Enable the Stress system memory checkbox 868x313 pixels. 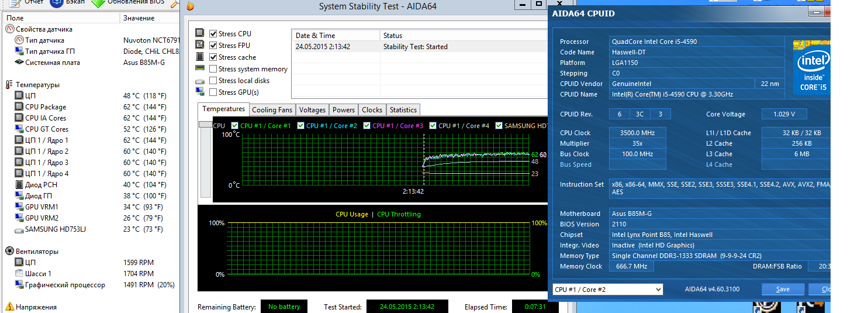(x=213, y=69)
